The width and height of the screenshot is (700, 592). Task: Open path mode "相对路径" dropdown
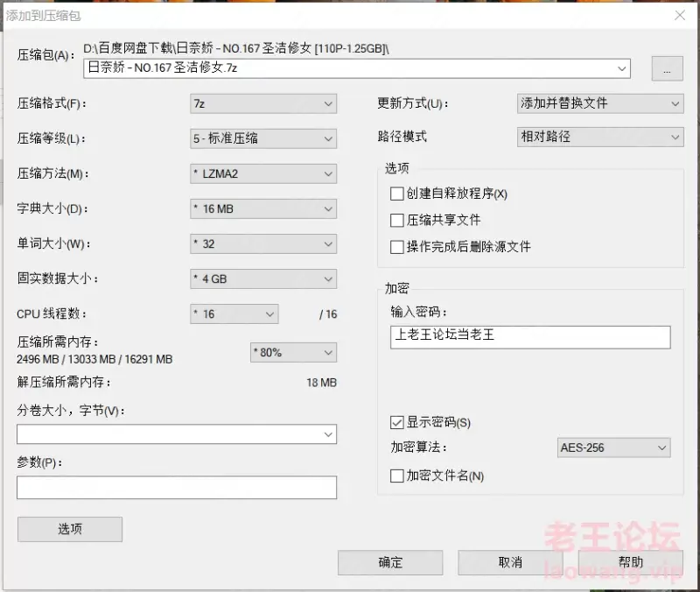[x=600, y=137]
